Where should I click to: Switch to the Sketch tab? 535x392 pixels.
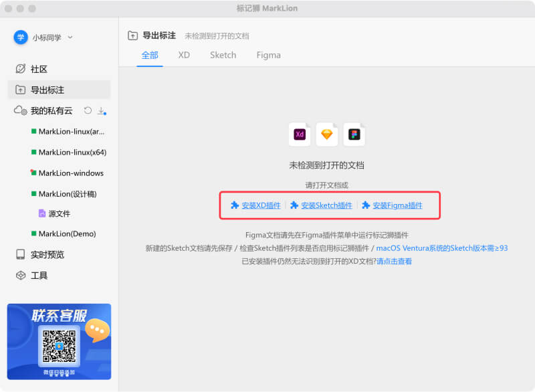click(223, 55)
